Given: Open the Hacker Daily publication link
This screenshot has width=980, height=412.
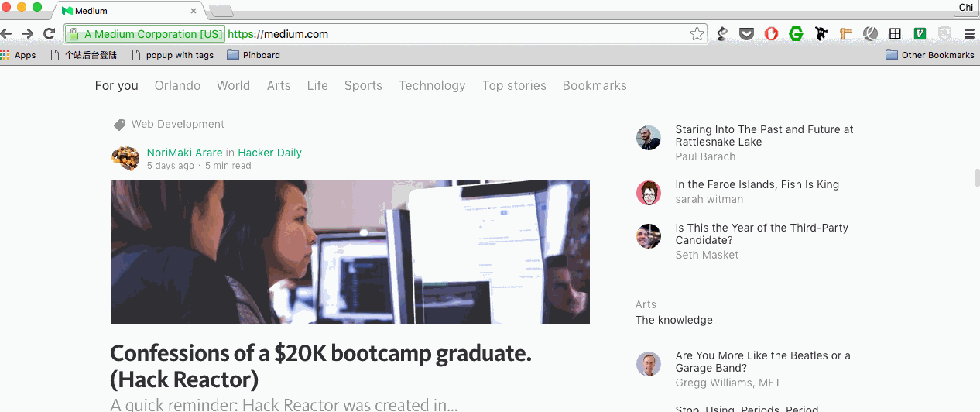Looking at the screenshot, I should pyautogui.click(x=269, y=153).
